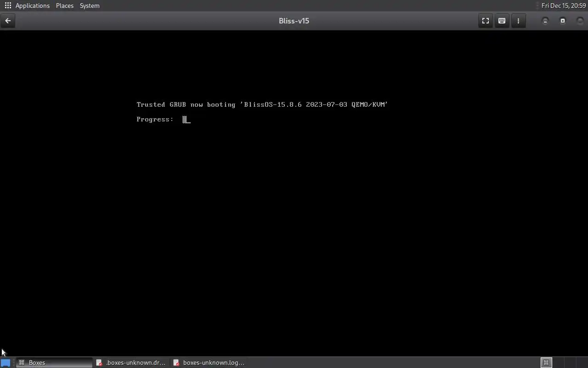The image size is (588, 368).
Task: Enter fullscreen mode for Bliss-v15
Action: point(485,21)
